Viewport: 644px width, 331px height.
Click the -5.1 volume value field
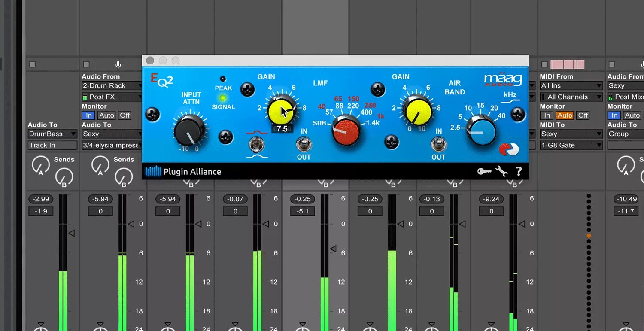click(x=303, y=211)
